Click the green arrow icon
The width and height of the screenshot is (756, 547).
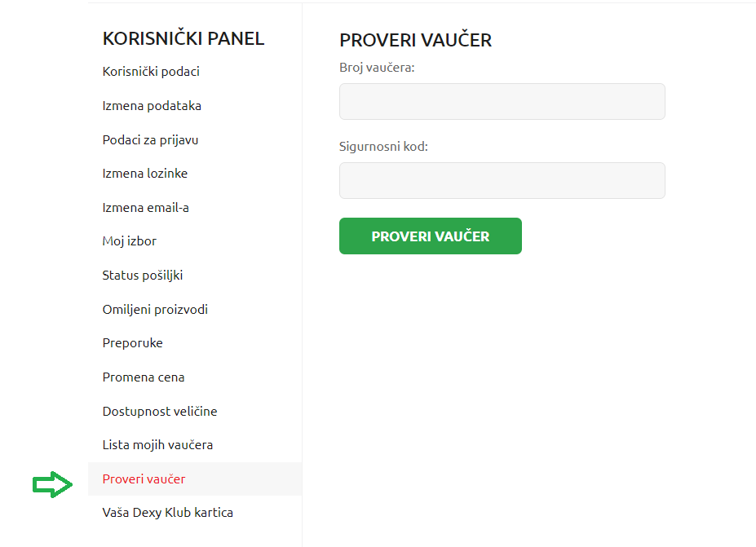[53, 485]
